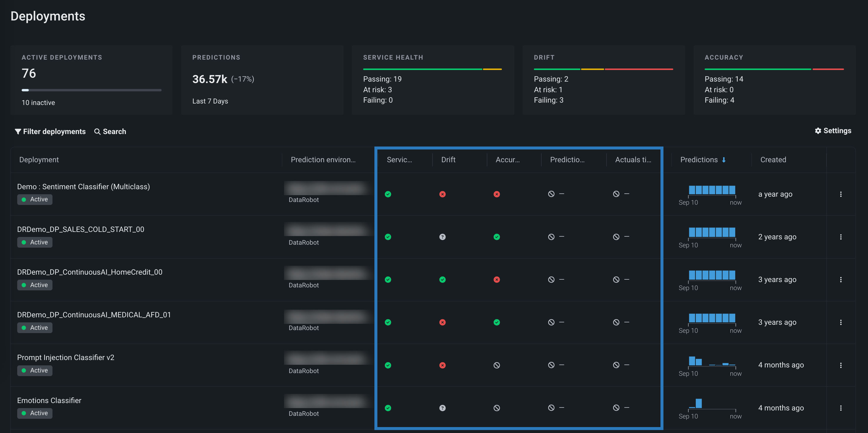Sort by Predictions column header
The image size is (868, 433).
699,160
